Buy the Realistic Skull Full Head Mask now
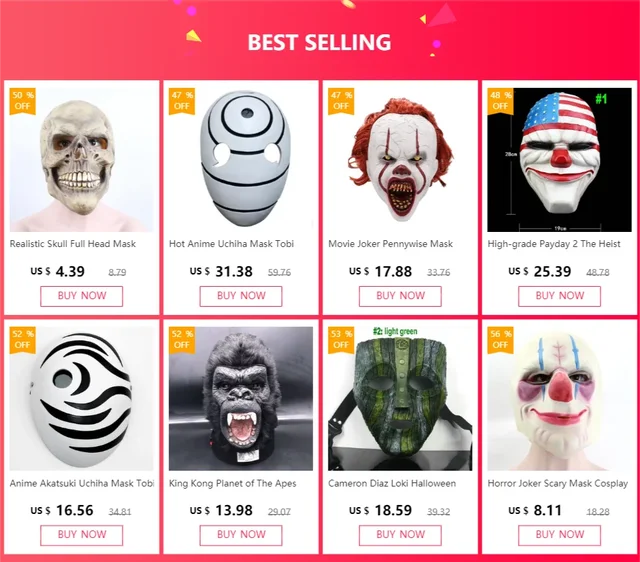The width and height of the screenshot is (640, 562). [82, 296]
